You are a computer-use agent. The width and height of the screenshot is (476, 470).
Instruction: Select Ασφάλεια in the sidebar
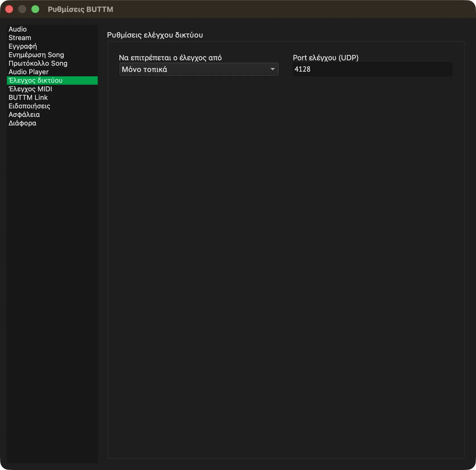click(52, 115)
